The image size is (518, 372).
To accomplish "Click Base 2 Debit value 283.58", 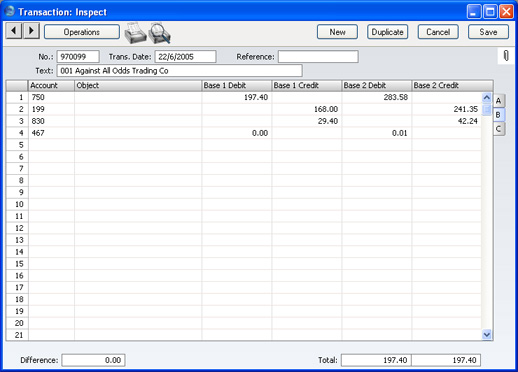I will tap(395, 97).
